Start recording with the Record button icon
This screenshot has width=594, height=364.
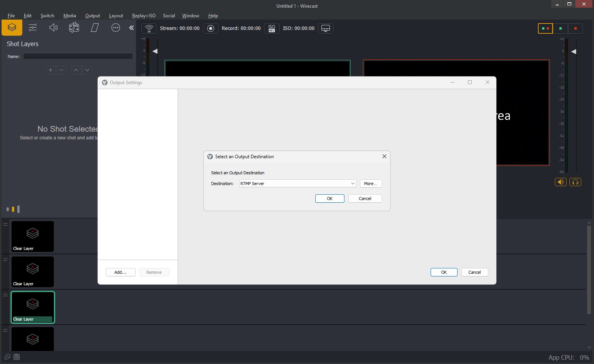[210, 28]
